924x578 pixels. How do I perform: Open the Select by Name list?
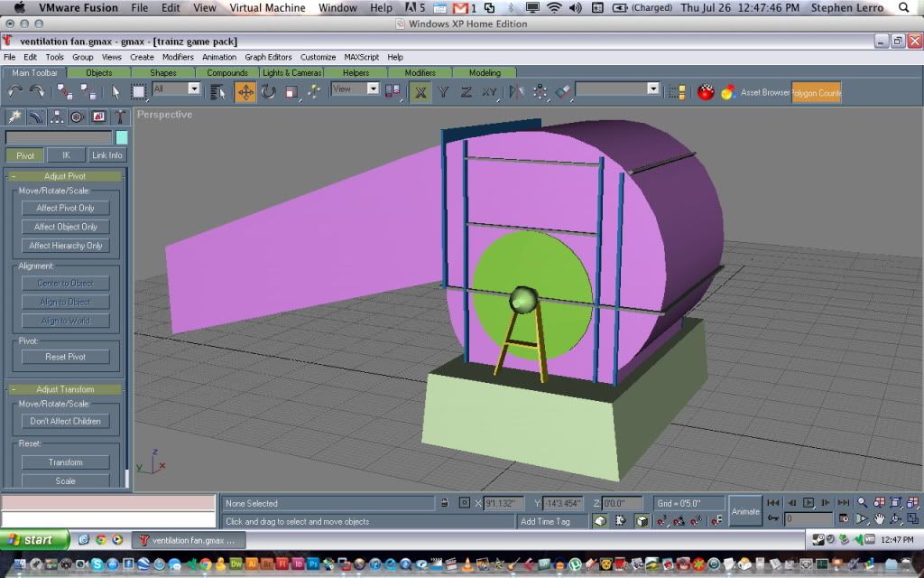(x=217, y=92)
